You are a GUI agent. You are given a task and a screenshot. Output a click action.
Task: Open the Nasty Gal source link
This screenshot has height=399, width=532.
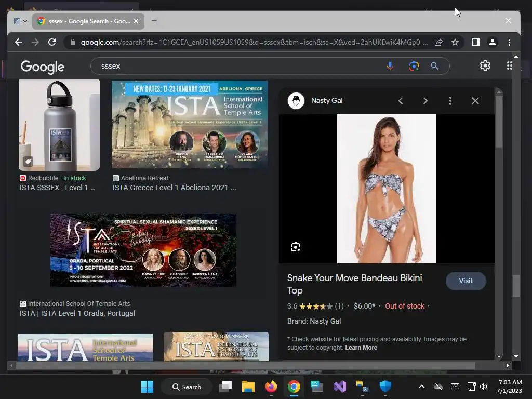[327, 100]
